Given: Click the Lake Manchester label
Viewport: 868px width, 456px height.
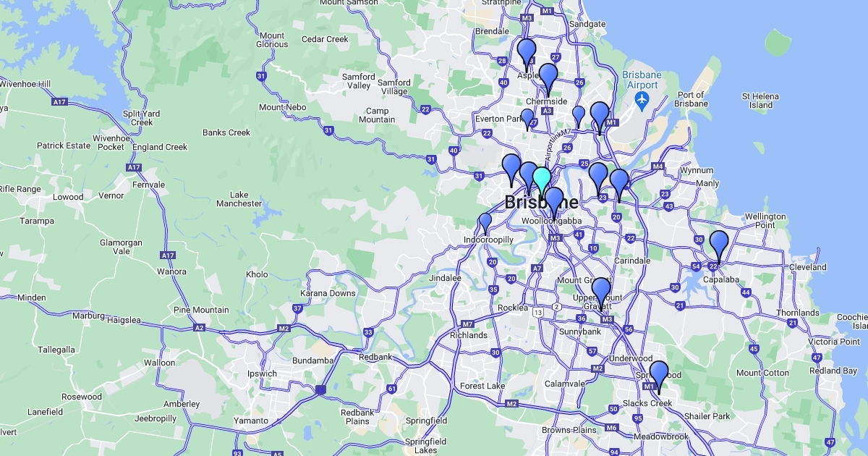Looking at the screenshot, I should pyautogui.click(x=239, y=199).
